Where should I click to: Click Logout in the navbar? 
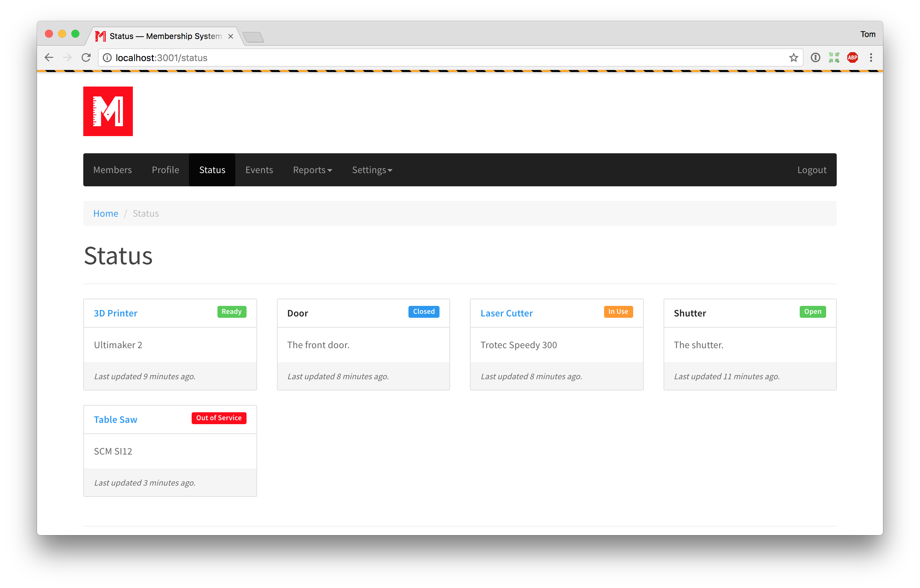tap(812, 170)
